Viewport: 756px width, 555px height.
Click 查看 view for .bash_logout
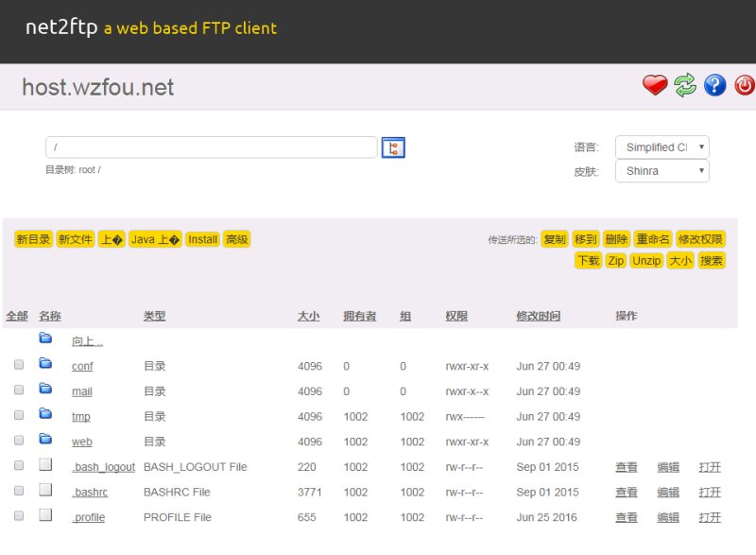tap(627, 467)
